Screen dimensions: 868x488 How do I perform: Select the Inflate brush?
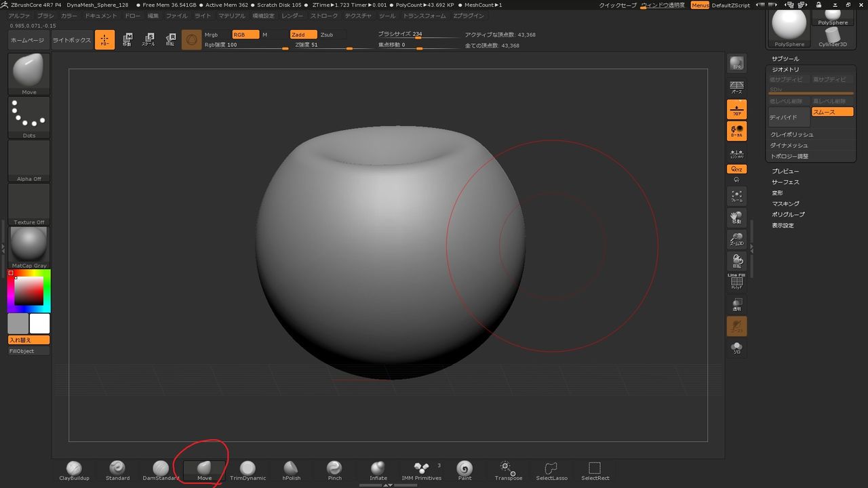coord(378,469)
